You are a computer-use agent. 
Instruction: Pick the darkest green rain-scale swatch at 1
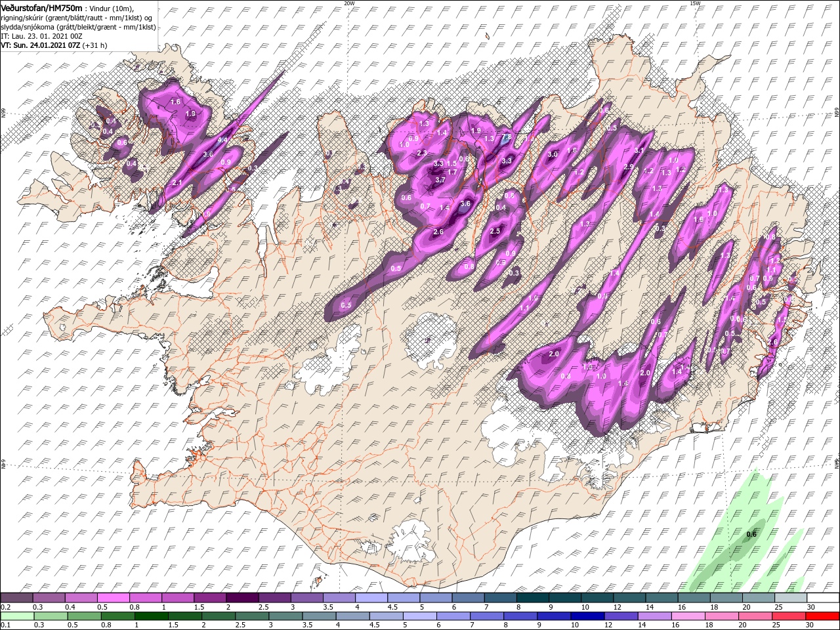[151, 616]
